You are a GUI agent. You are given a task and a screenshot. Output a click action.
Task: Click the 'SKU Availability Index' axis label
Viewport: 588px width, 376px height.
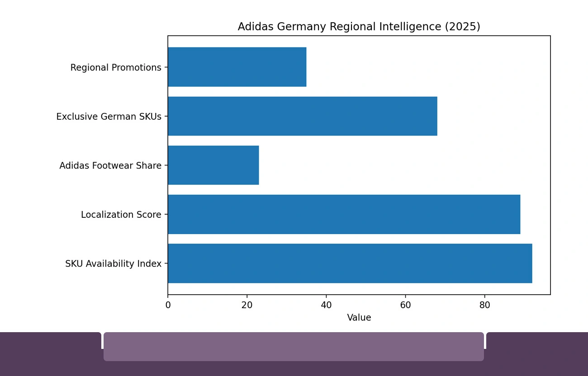113,264
